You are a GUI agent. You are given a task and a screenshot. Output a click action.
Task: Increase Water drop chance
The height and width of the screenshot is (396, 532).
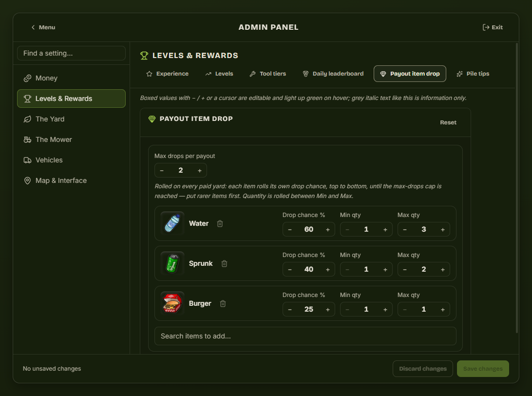click(x=328, y=230)
